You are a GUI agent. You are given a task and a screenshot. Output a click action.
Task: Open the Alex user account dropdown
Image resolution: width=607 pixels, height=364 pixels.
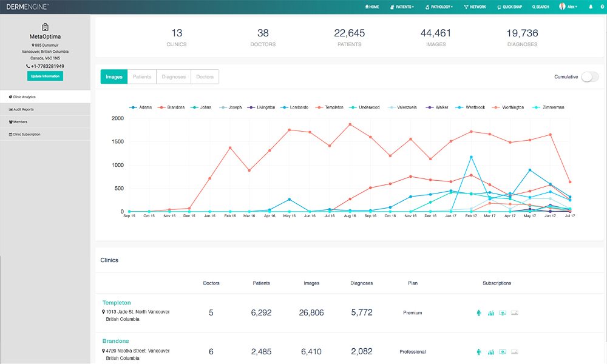[568, 7]
